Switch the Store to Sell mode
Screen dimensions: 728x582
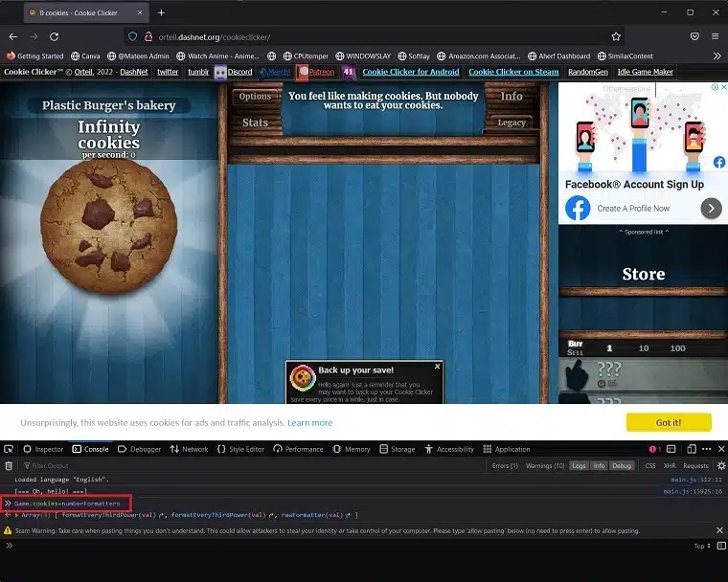576,352
